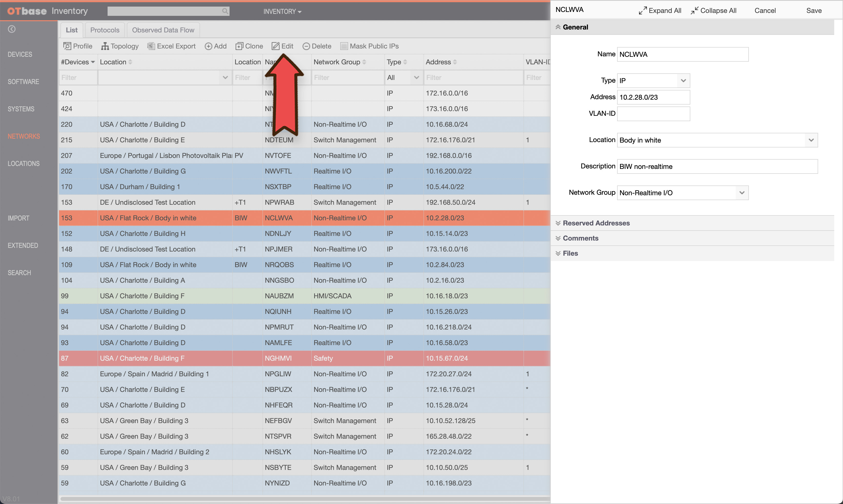Open the Topology view icon
843x504 pixels.
pos(105,46)
